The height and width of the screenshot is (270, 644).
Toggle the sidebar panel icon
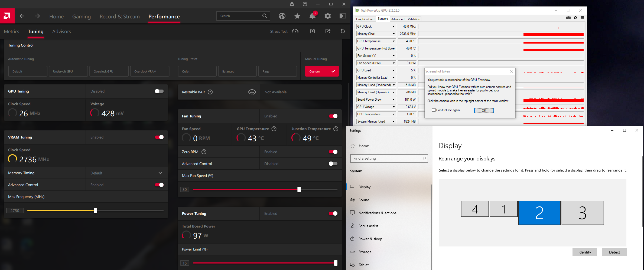click(x=343, y=16)
